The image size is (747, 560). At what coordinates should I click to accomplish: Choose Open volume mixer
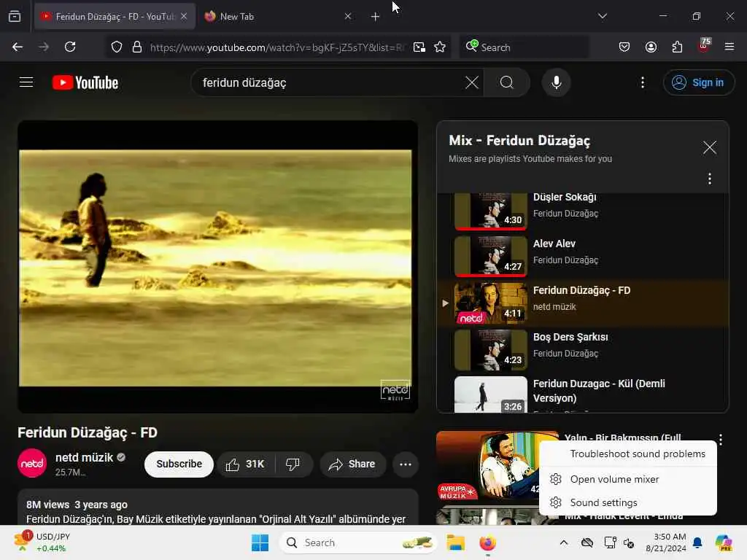(628, 479)
